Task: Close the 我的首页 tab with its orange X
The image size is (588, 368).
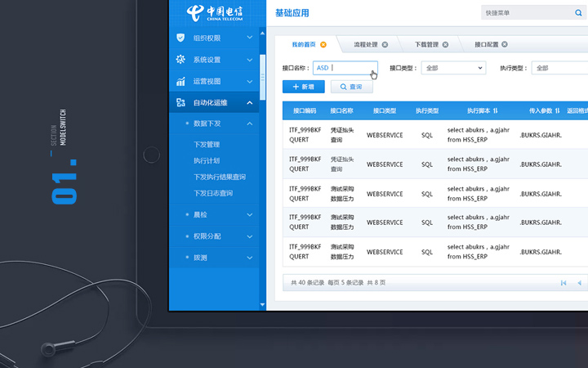Action: tap(323, 45)
